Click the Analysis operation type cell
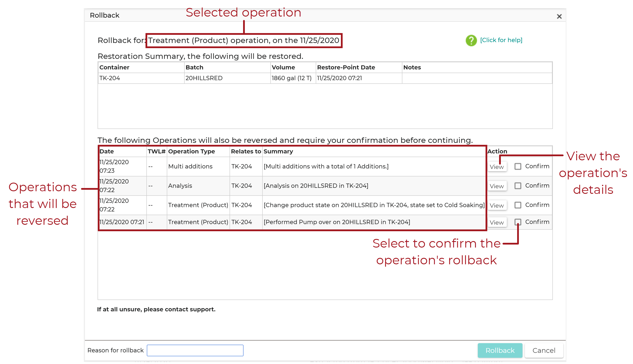This screenshot has width=633, height=364. click(x=198, y=186)
